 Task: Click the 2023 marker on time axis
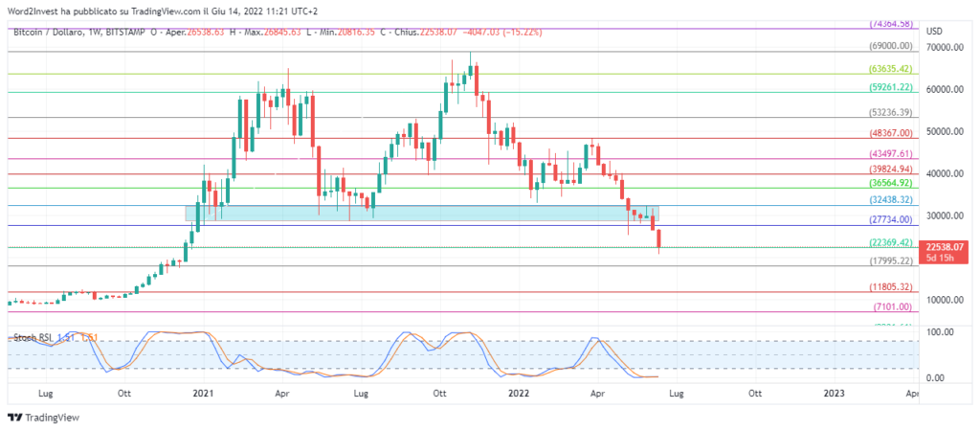[834, 393]
